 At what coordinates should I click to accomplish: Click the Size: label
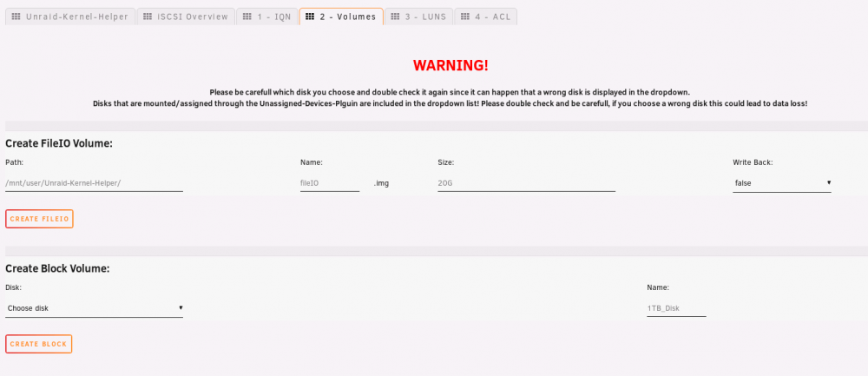[446, 162]
